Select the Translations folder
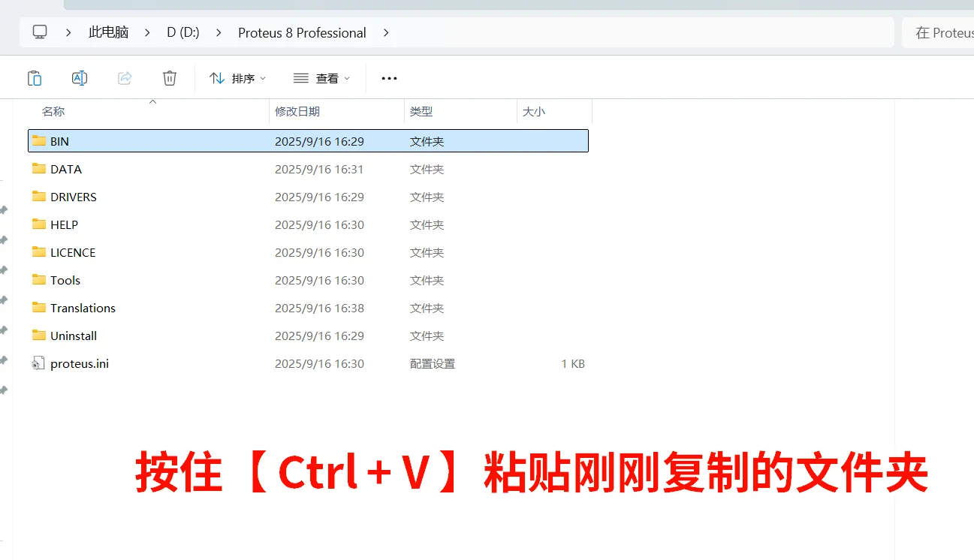The image size is (974, 560). point(83,308)
